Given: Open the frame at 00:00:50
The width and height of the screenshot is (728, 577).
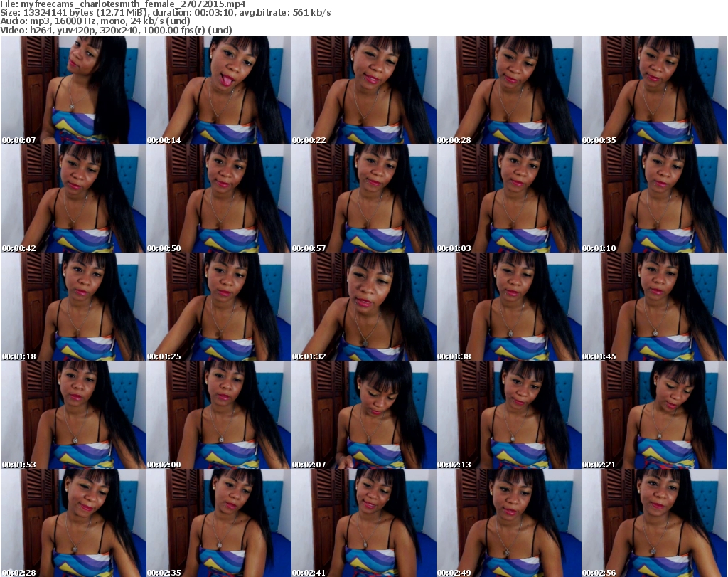Looking at the screenshot, I should click(x=219, y=198).
